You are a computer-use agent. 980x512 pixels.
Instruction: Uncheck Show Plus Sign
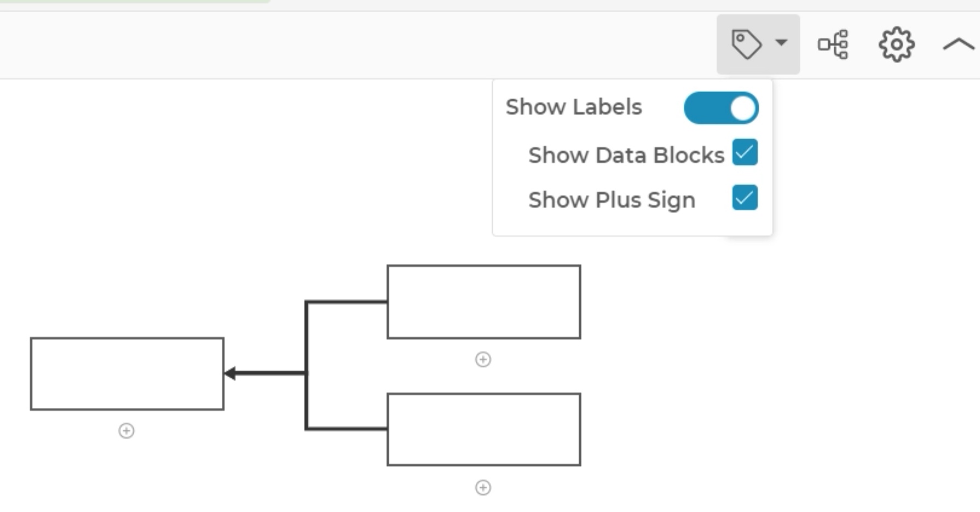pos(745,199)
